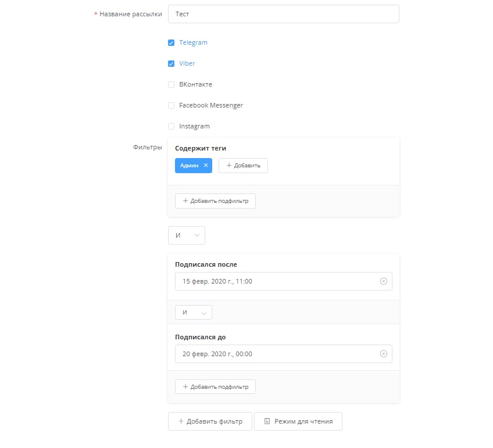
Task: Expand the И dropdown between date subfilters
Action: coord(193,313)
